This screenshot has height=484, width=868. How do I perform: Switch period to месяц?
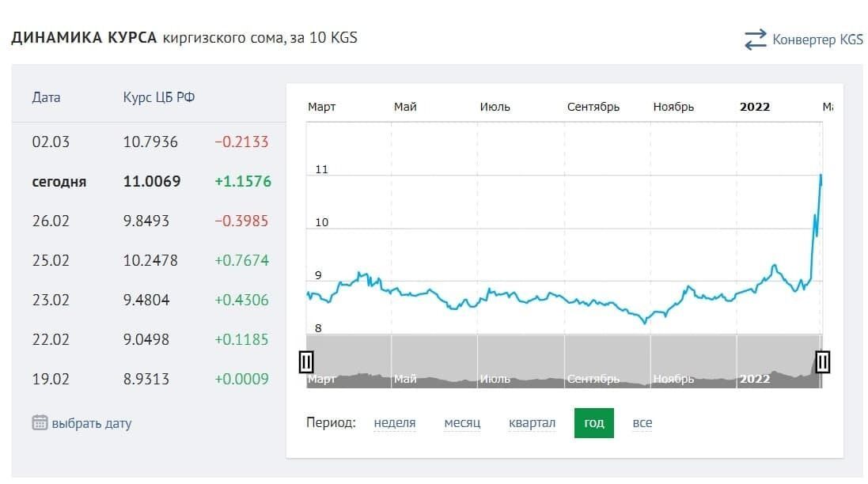click(462, 423)
